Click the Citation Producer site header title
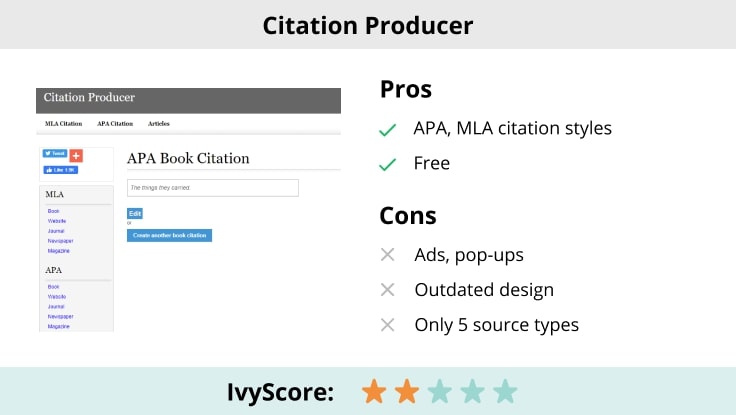736x415 pixels. pos(90,98)
